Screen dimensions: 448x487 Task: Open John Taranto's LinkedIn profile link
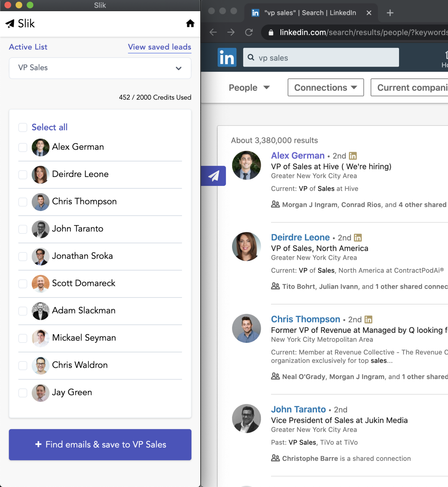point(298,409)
